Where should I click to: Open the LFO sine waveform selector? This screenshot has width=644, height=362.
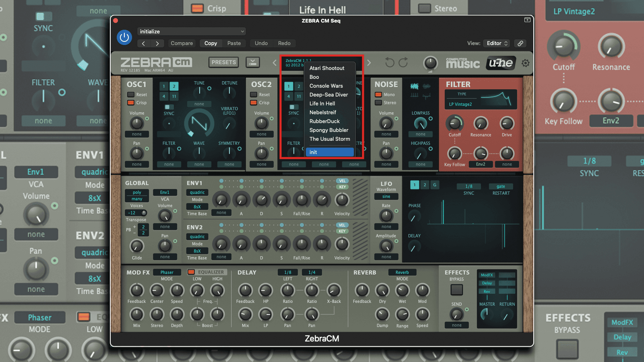click(x=386, y=197)
